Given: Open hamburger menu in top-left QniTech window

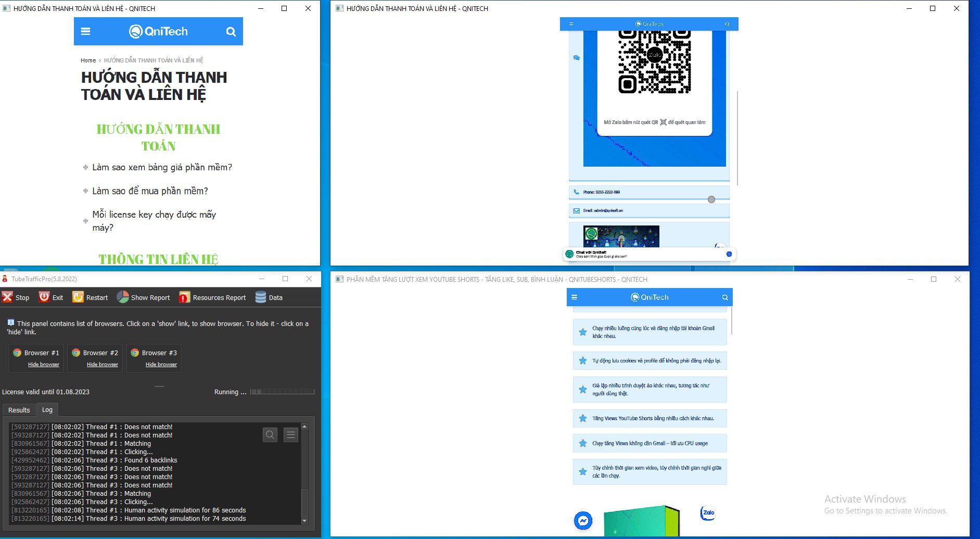Looking at the screenshot, I should 86,31.
